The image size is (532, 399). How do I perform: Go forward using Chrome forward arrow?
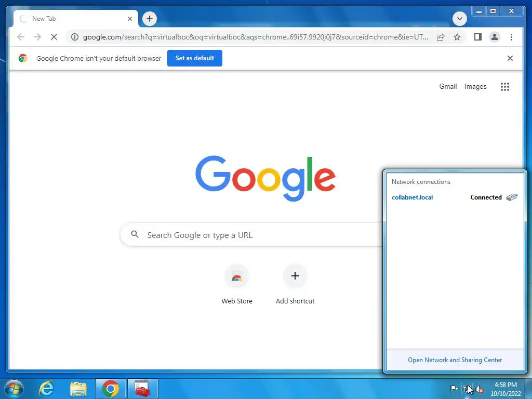tap(37, 37)
